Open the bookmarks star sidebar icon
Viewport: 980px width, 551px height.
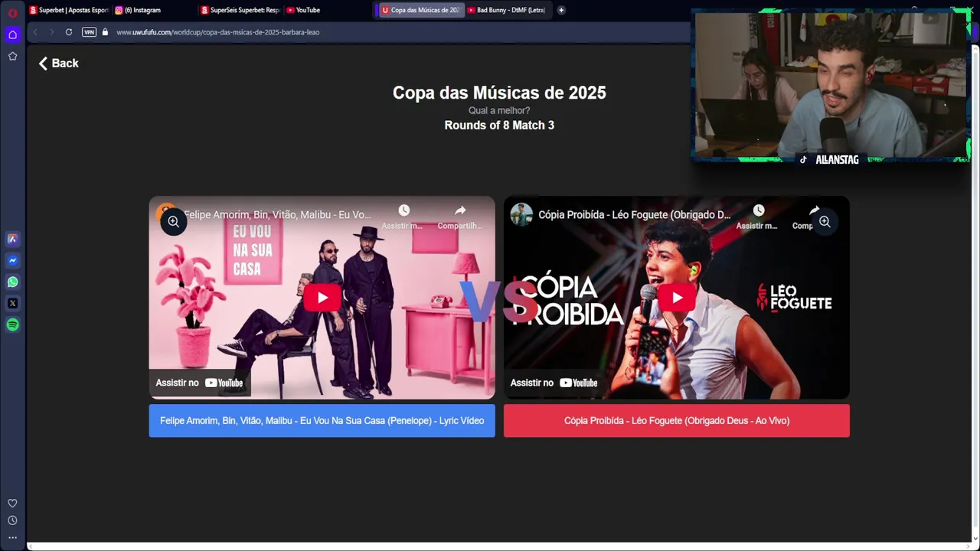(x=12, y=56)
